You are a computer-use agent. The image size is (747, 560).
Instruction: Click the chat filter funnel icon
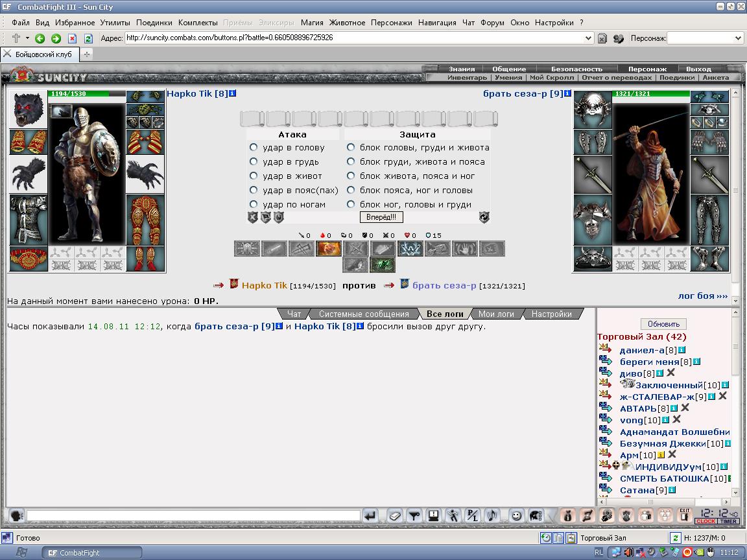click(414, 515)
